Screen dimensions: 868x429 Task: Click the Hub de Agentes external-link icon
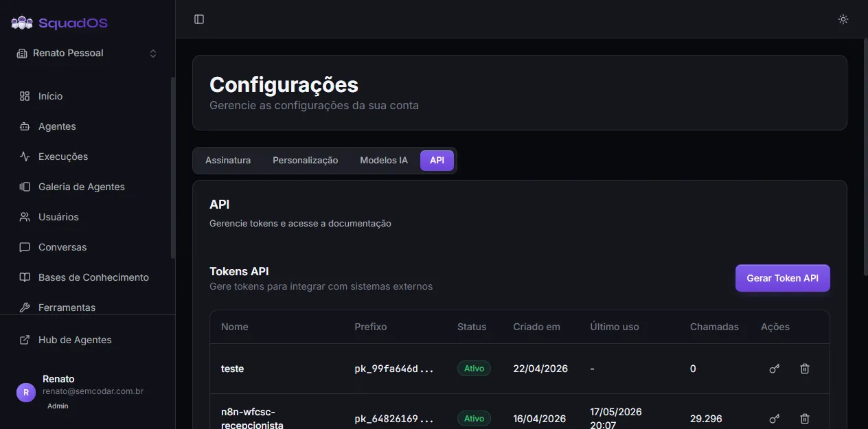click(25, 340)
